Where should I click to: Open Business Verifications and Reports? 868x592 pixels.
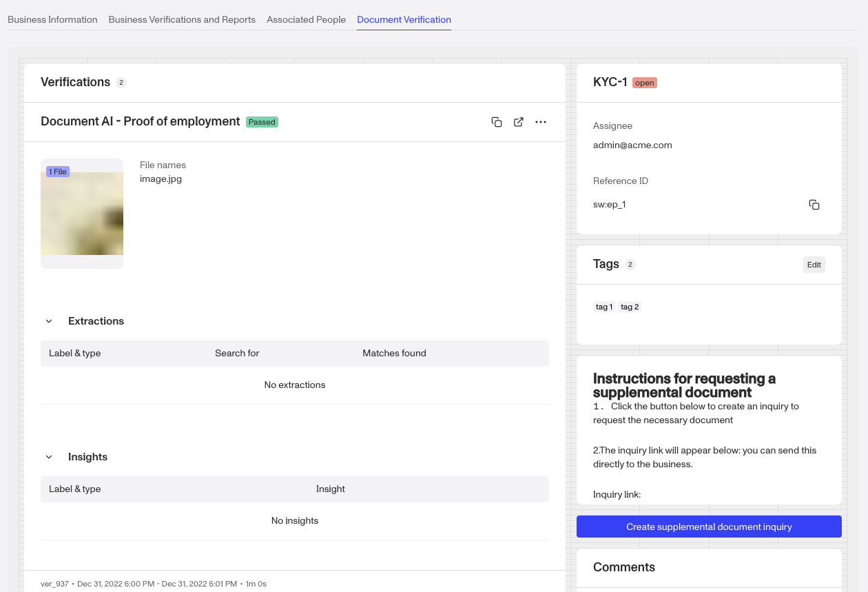(181, 19)
